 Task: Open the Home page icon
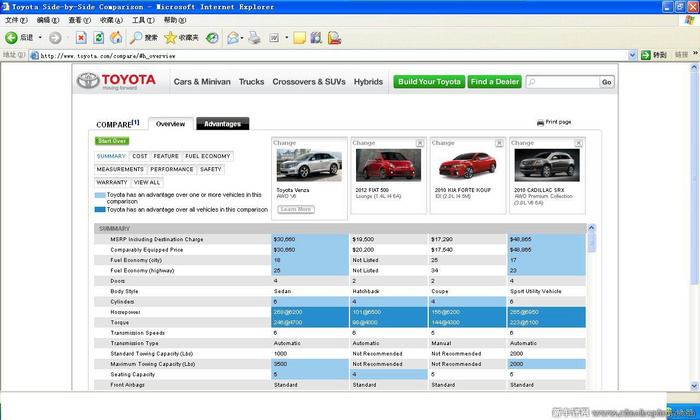tap(116, 38)
